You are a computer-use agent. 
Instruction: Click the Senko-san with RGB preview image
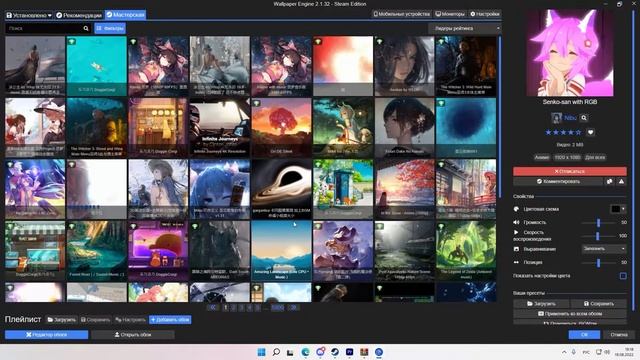point(569,53)
